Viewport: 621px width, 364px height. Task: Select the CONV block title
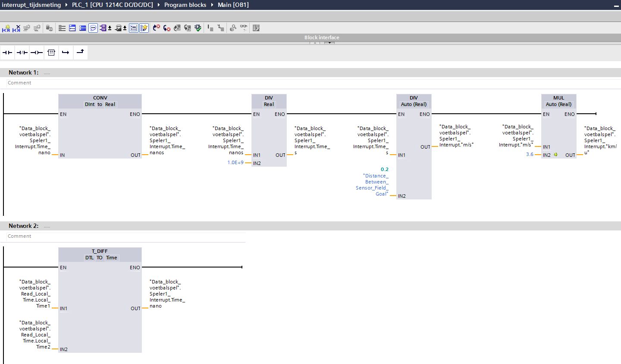[100, 98]
